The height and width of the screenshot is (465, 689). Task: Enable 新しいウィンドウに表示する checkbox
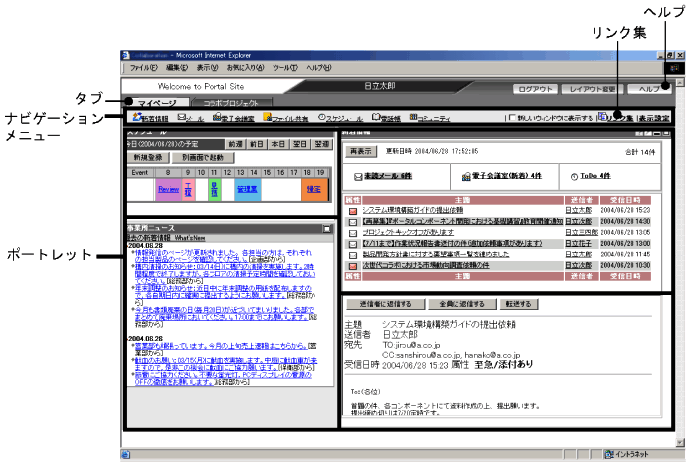click(x=511, y=118)
